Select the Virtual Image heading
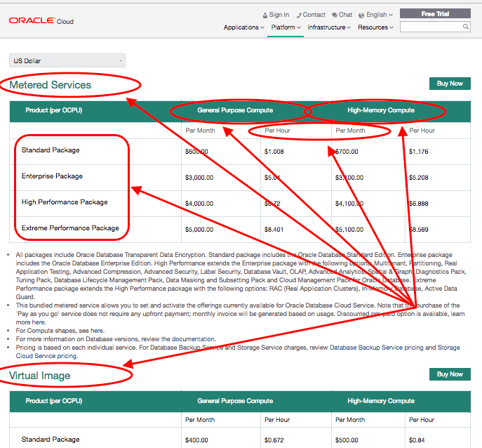 point(40,376)
